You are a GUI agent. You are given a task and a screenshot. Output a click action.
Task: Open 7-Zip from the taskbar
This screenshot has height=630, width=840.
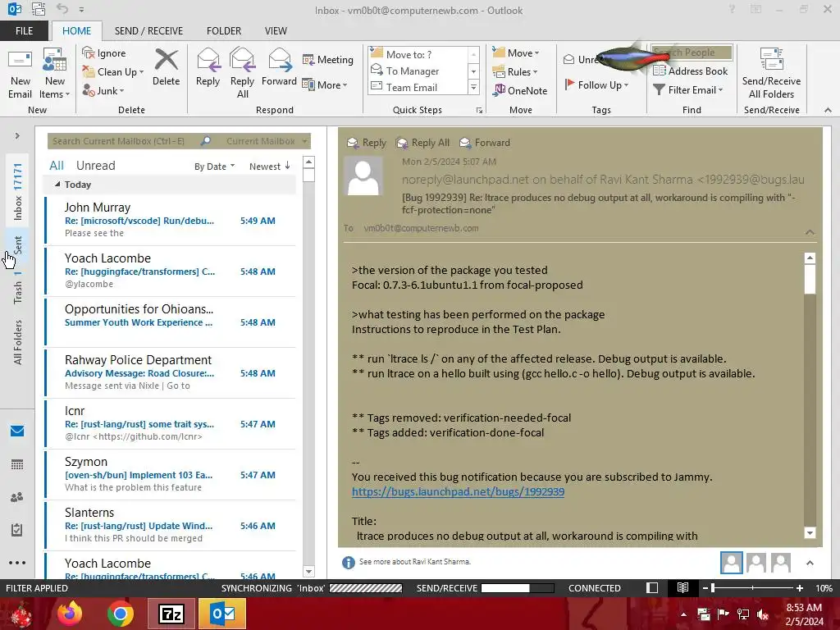click(171, 614)
